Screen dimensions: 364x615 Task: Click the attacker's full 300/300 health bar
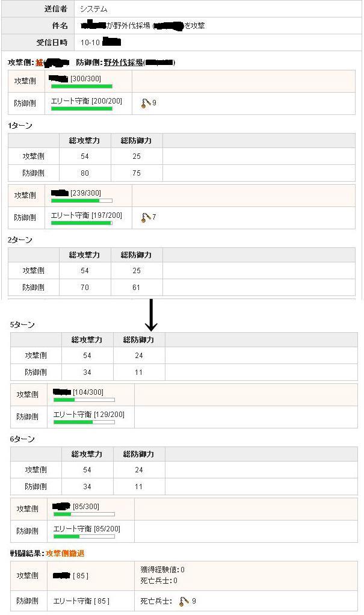[81, 87]
